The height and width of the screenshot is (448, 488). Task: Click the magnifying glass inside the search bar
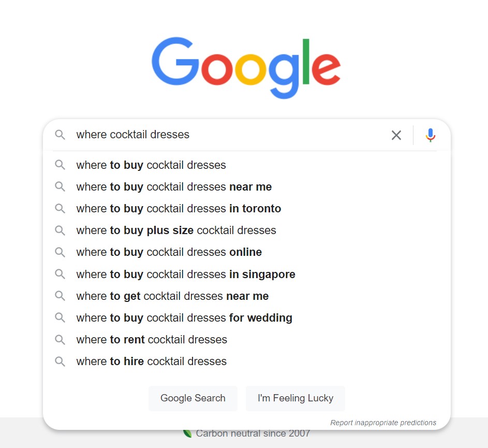click(60, 135)
